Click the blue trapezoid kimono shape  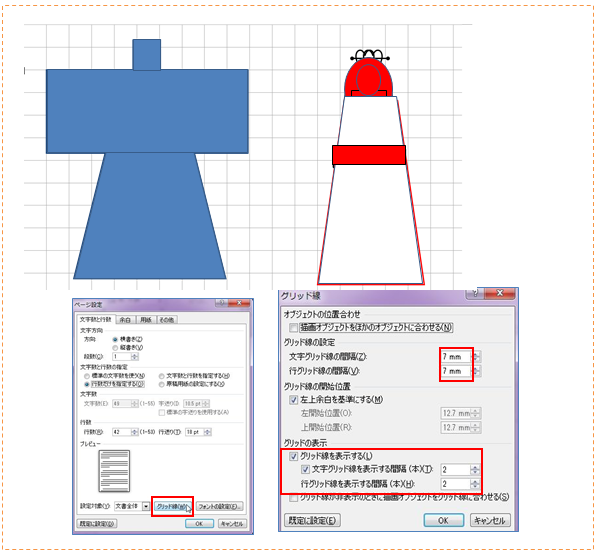(x=150, y=216)
